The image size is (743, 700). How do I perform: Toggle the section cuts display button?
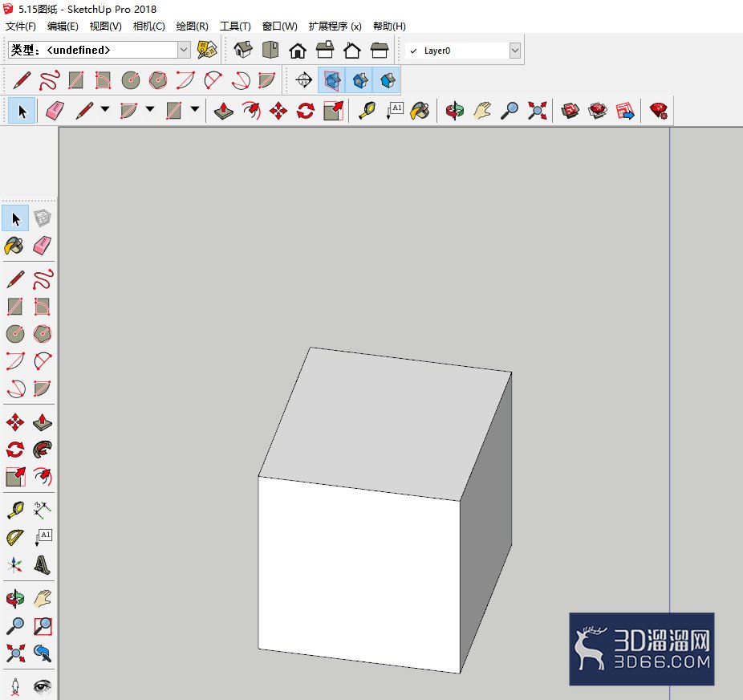359,80
